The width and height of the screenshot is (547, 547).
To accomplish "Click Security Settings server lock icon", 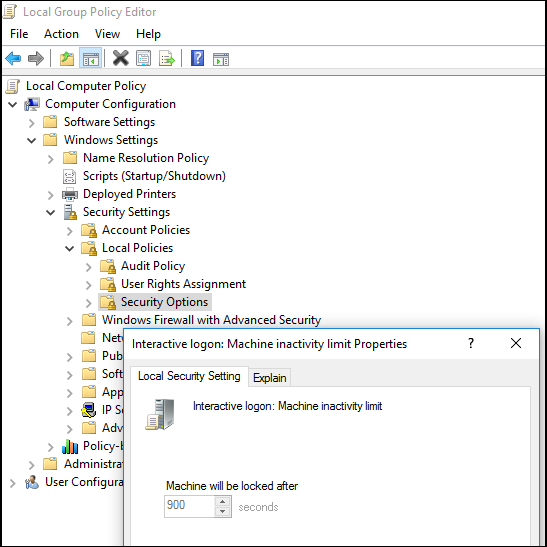I will [70, 212].
